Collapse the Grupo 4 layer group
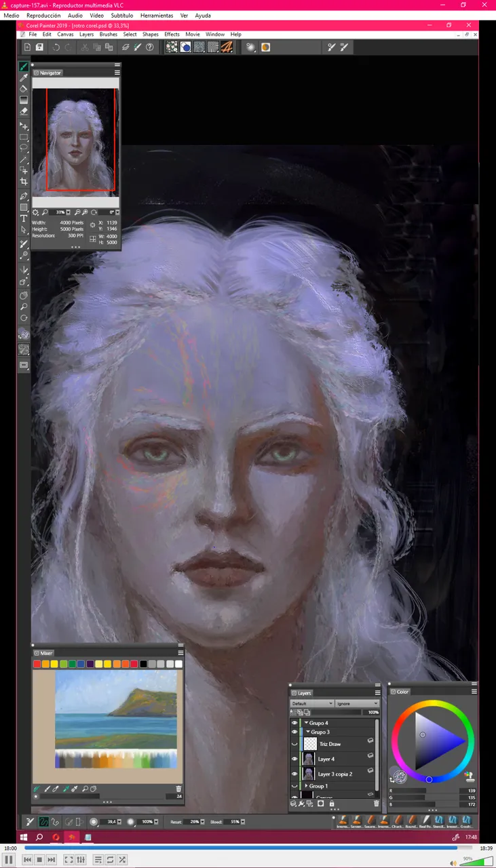 [306, 723]
